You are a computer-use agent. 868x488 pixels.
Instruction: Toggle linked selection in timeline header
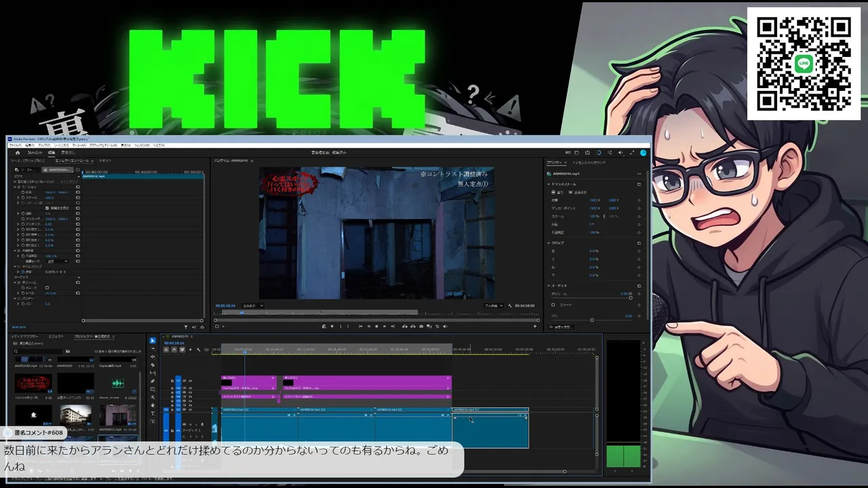[x=182, y=350]
